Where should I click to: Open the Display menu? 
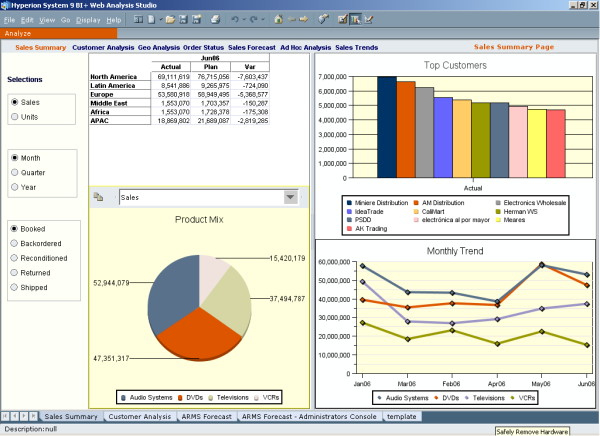pyautogui.click(x=88, y=20)
